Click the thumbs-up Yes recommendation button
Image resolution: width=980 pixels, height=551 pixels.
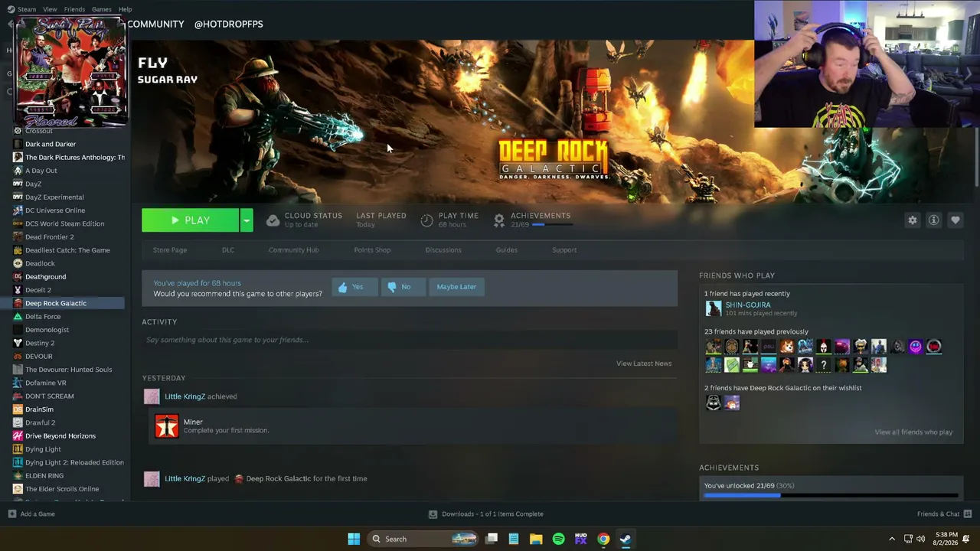pyautogui.click(x=354, y=287)
